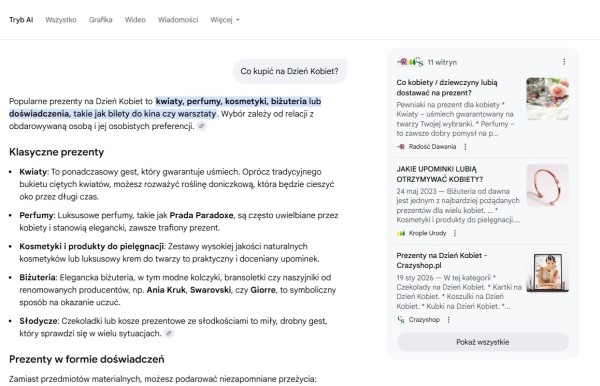
Task: Click the 'Biżuteria' bullet label
Action: (38, 277)
